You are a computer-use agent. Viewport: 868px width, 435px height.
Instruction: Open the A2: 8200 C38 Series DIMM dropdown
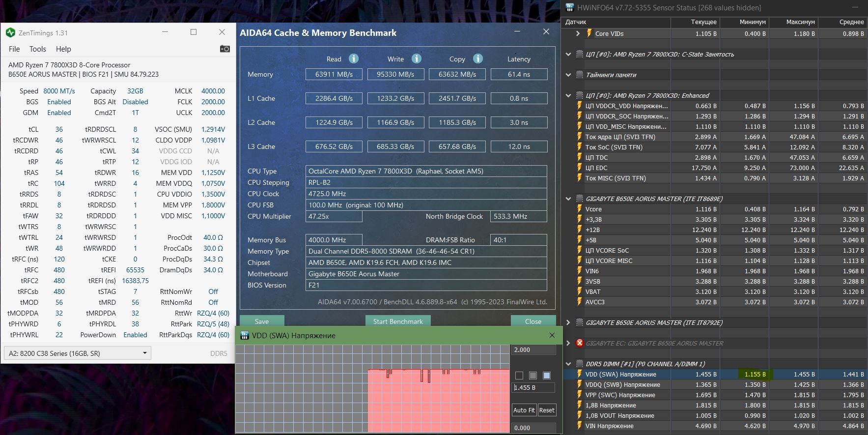[77, 353]
